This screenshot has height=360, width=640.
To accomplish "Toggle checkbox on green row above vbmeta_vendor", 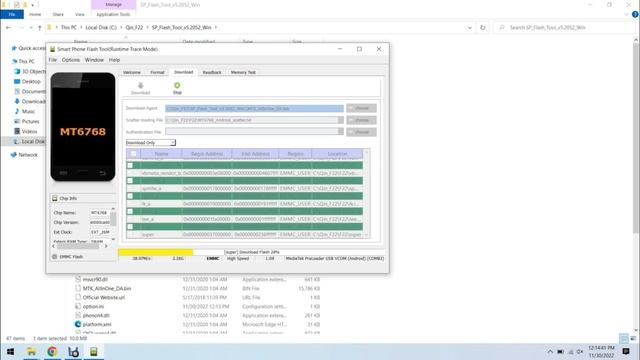I will click(130, 165).
